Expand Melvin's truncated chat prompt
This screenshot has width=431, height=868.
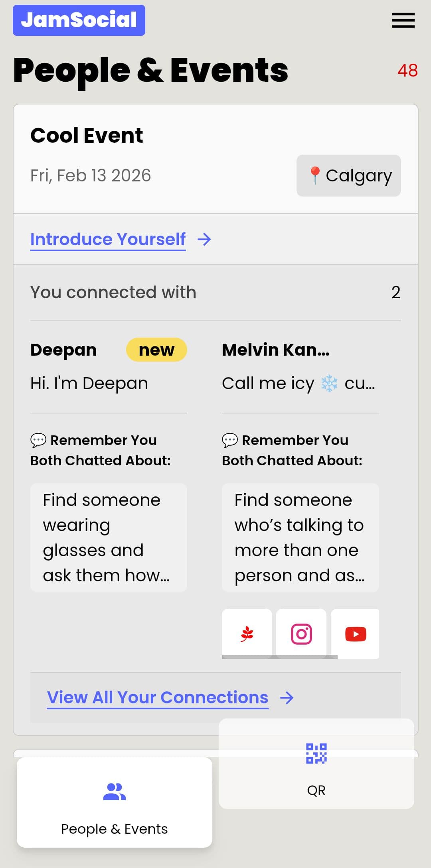[300, 537]
